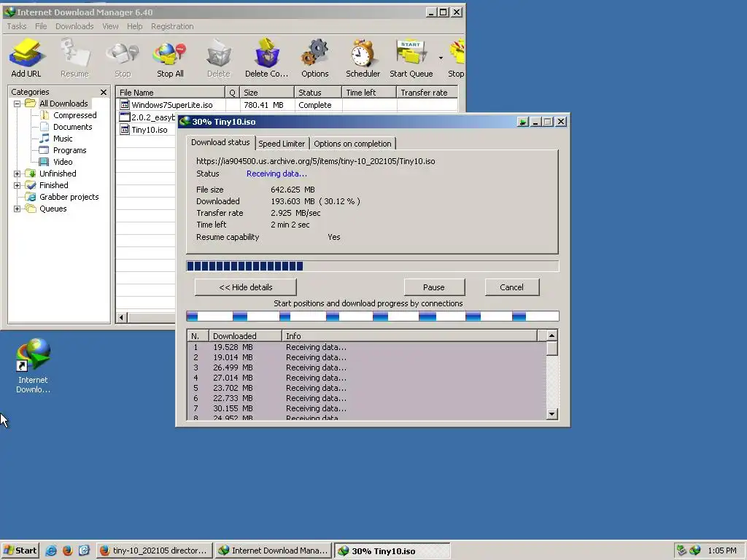Select the Programs category icon
This screenshot has width=747, height=560.
(x=44, y=150)
